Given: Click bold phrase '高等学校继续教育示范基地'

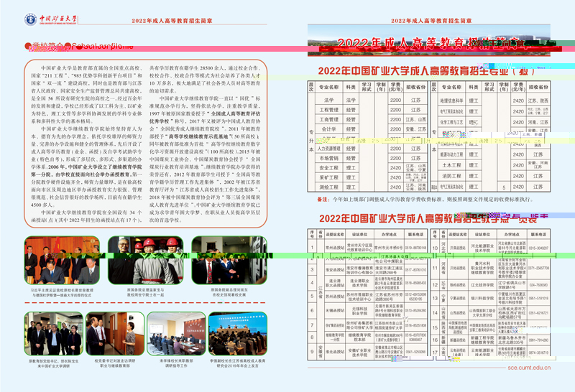Looking at the screenshot, I should point(201,136).
